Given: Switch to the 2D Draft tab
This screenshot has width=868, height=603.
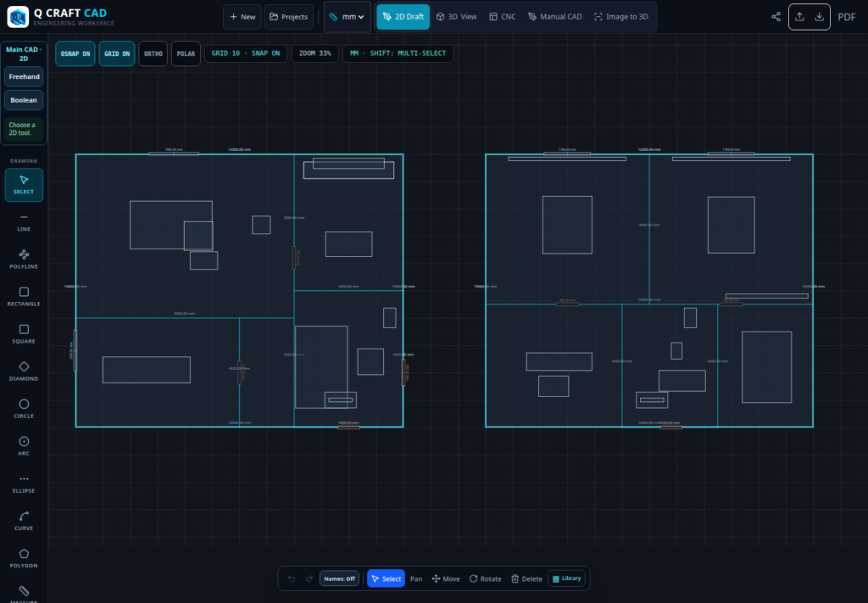Looking at the screenshot, I should [x=403, y=17].
